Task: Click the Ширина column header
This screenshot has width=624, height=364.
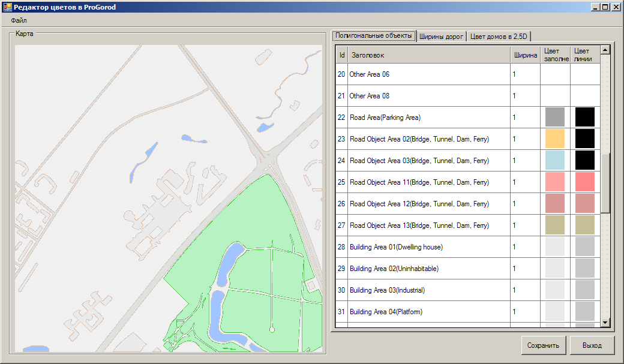Action: point(526,55)
